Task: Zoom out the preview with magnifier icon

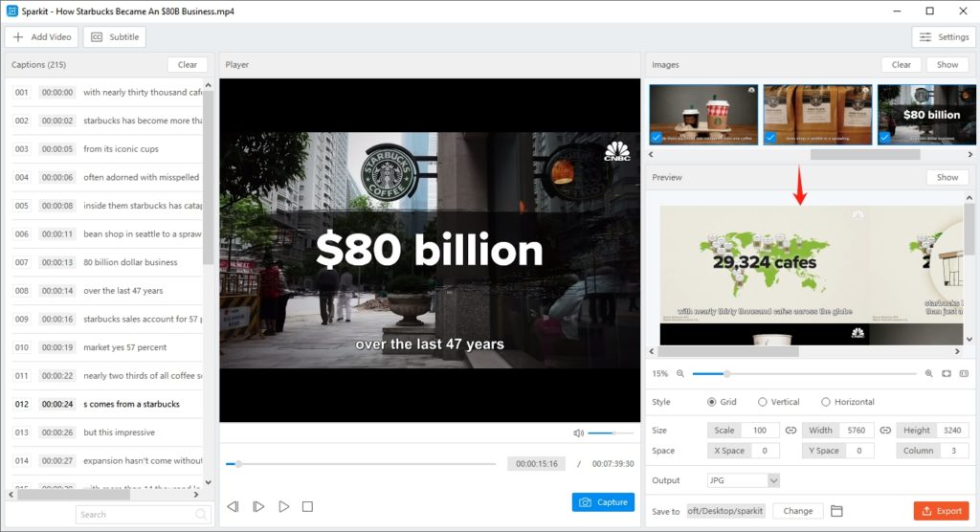Action: (680, 373)
